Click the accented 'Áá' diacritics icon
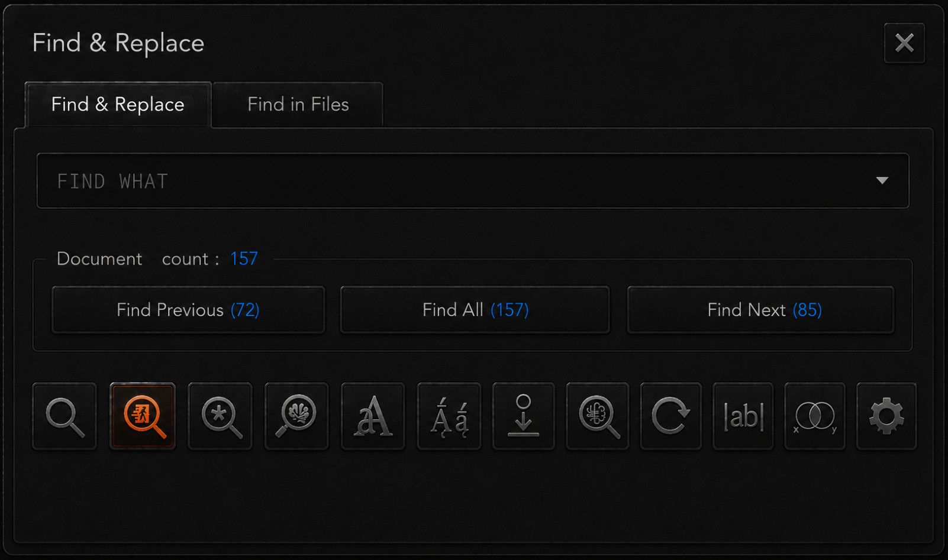Viewport: 948px width, 560px height. (x=449, y=416)
